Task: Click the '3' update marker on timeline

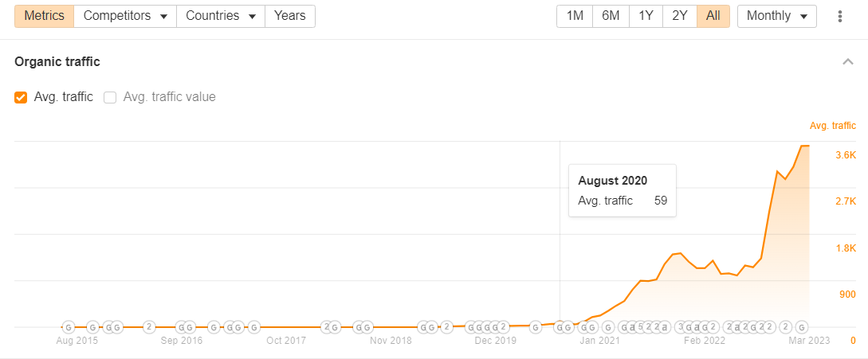Action: [681, 326]
